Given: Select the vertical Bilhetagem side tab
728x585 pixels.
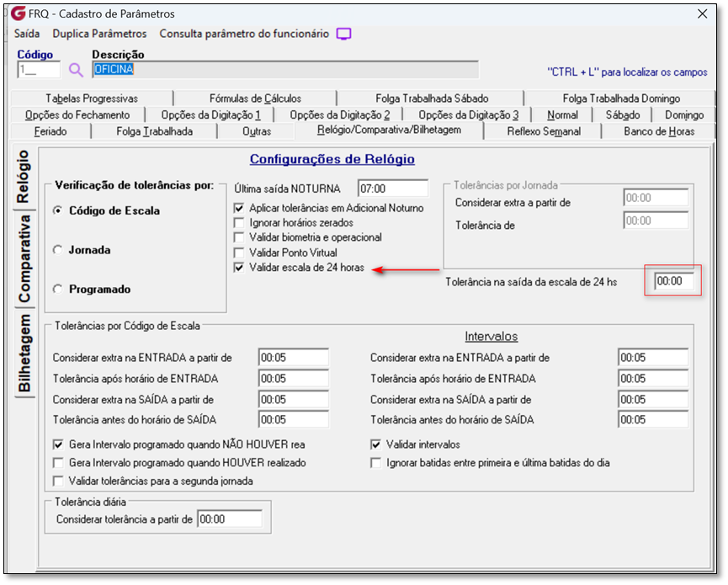Looking at the screenshot, I should tap(24, 353).
